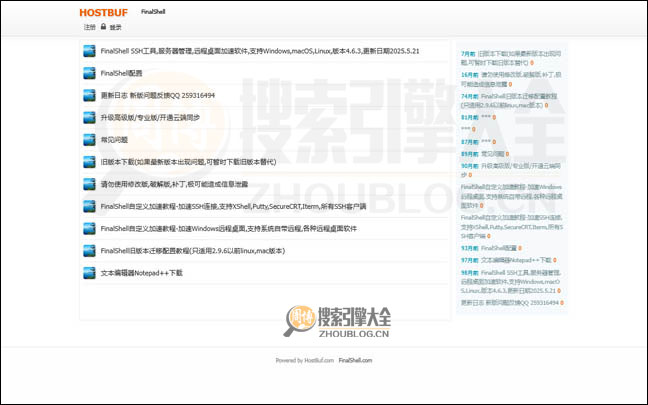The height and width of the screenshot is (405, 648).
Task: Open sidebar entry 7月前 旧版本下载
Action: pos(511,58)
